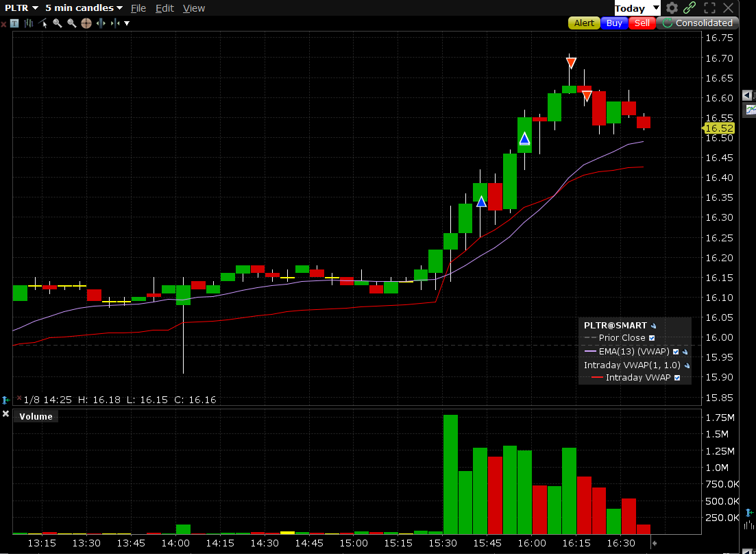Click the wrench next to EMA(13) (VWAP)
This screenshot has width=756, height=554.
[685, 352]
